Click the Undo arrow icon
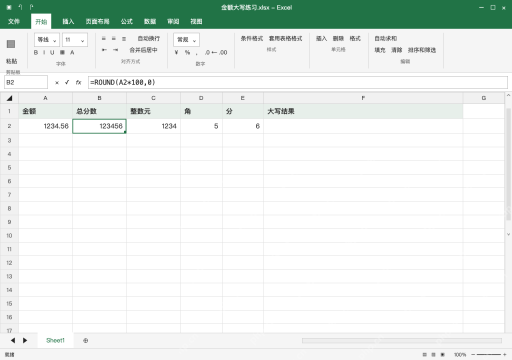The image size is (512, 360). pos(21,7)
